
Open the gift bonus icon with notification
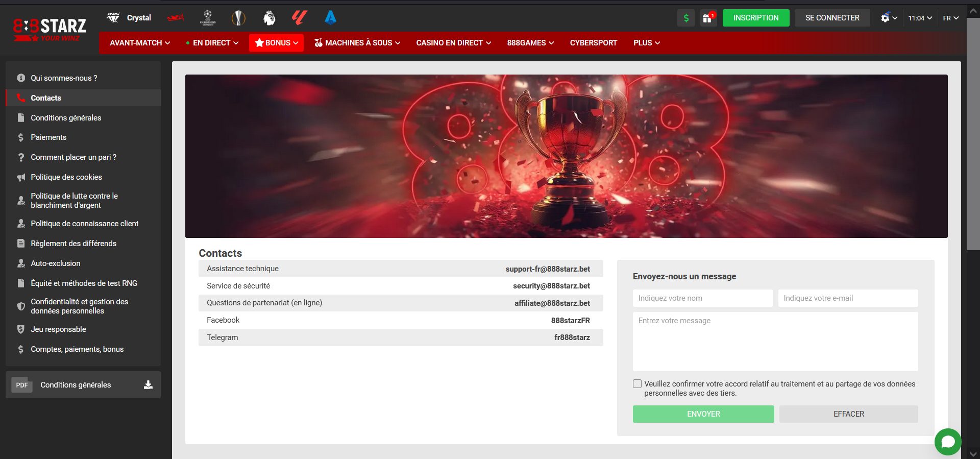[x=708, y=18]
